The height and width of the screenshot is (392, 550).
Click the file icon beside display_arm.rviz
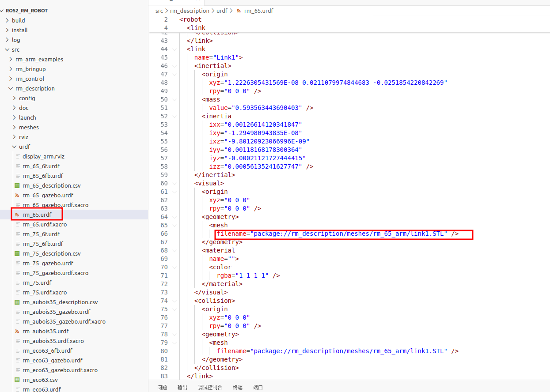coord(18,156)
